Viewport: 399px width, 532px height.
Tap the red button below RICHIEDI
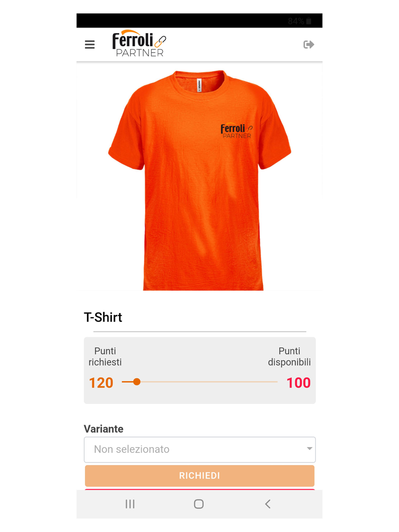(x=199, y=489)
